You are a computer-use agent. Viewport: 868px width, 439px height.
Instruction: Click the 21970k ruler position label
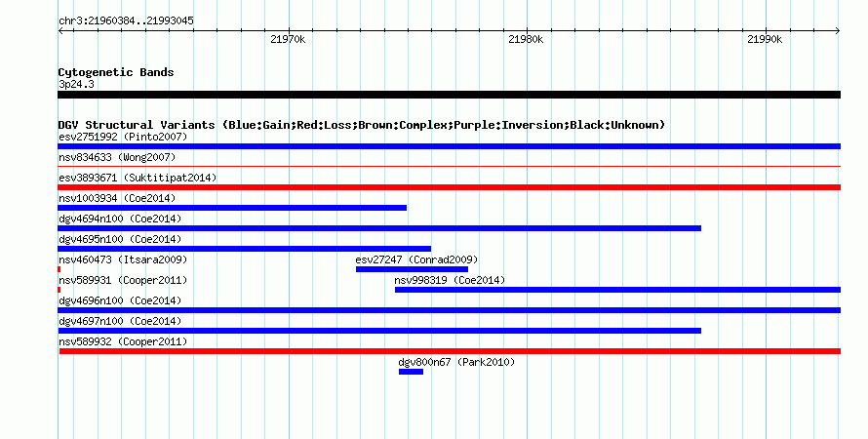(x=288, y=39)
